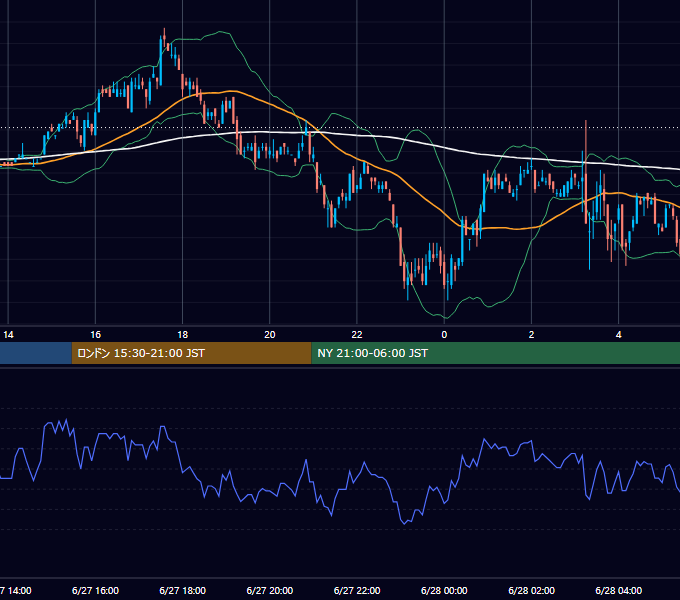Click the '6/28 04:00' date label
The height and width of the screenshot is (600, 680).
pyautogui.click(x=618, y=590)
